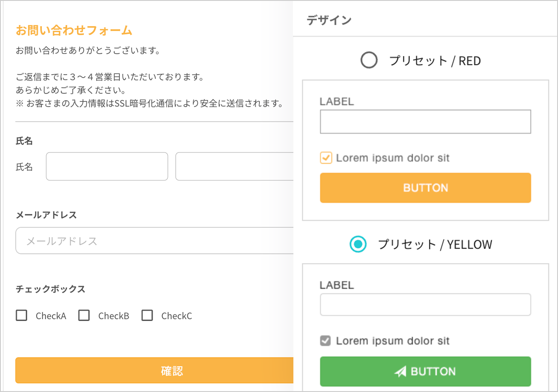Check the CheckB checkbox
The width and height of the screenshot is (558, 392).
point(84,315)
